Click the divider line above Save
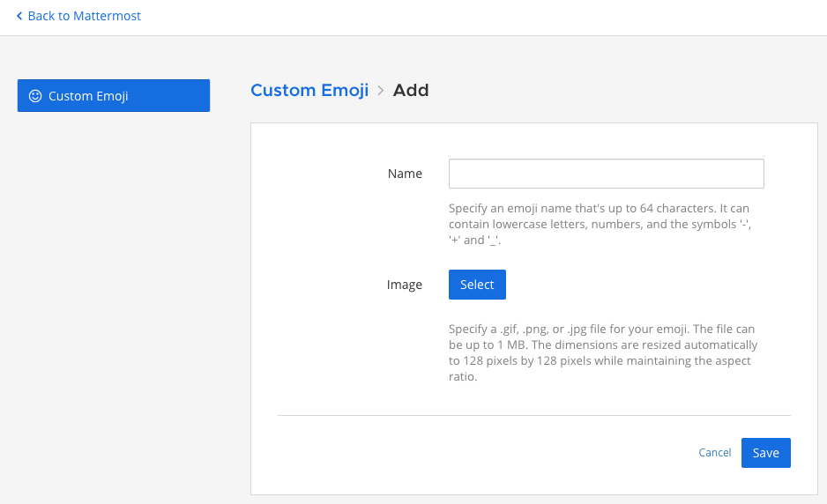This screenshot has width=827, height=504. [x=533, y=415]
